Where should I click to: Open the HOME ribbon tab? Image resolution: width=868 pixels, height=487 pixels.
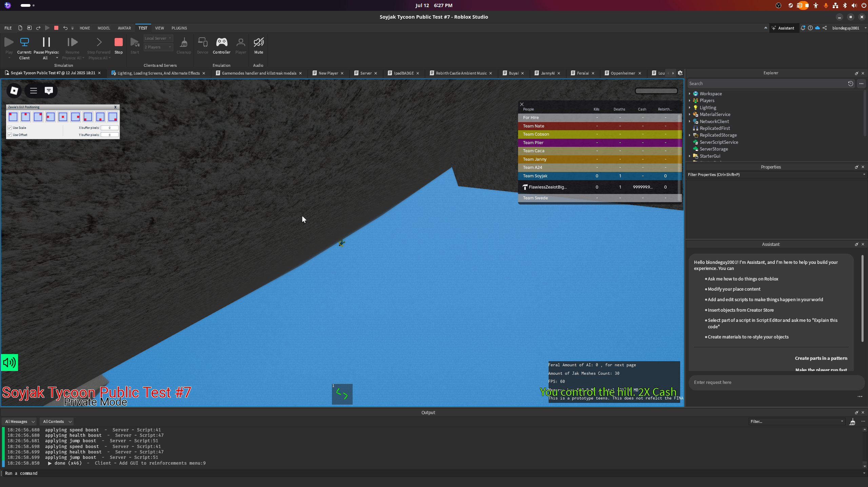pyautogui.click(x=85, y=28)
